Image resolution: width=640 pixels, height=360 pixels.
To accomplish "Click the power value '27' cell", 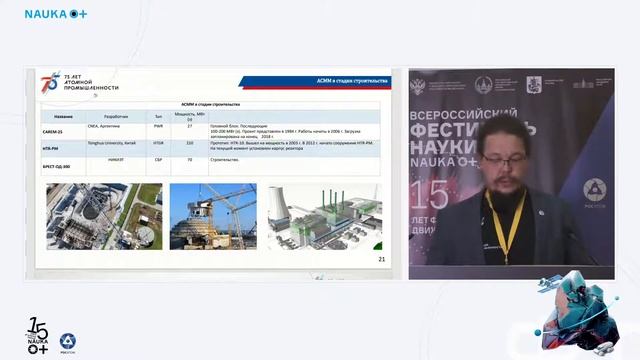I will pyautogui.click(x=189, y=132).
